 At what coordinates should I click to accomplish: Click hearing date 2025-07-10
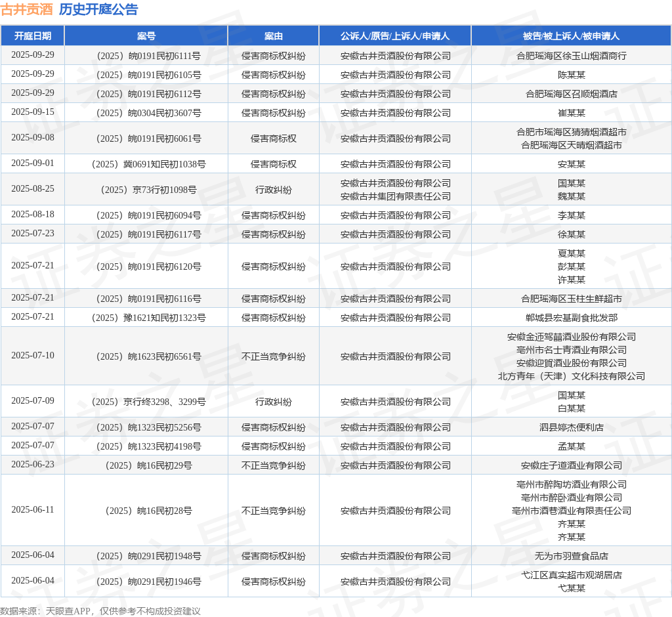[x=33, y=356]
